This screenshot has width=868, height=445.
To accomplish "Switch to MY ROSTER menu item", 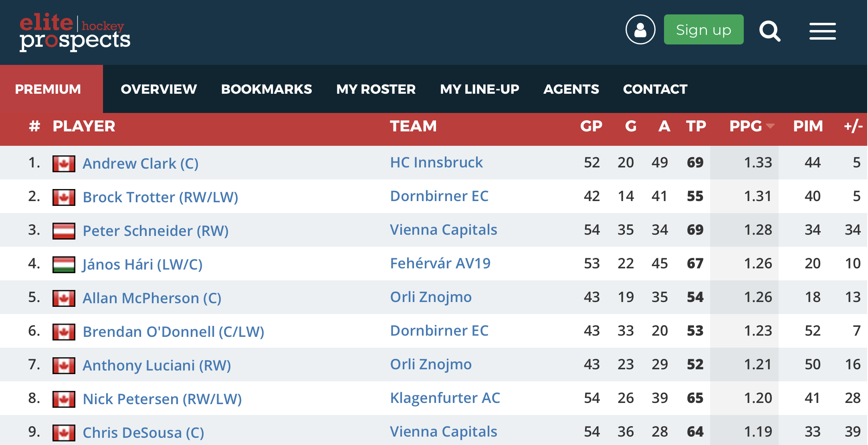I will [x=375, y=89].
